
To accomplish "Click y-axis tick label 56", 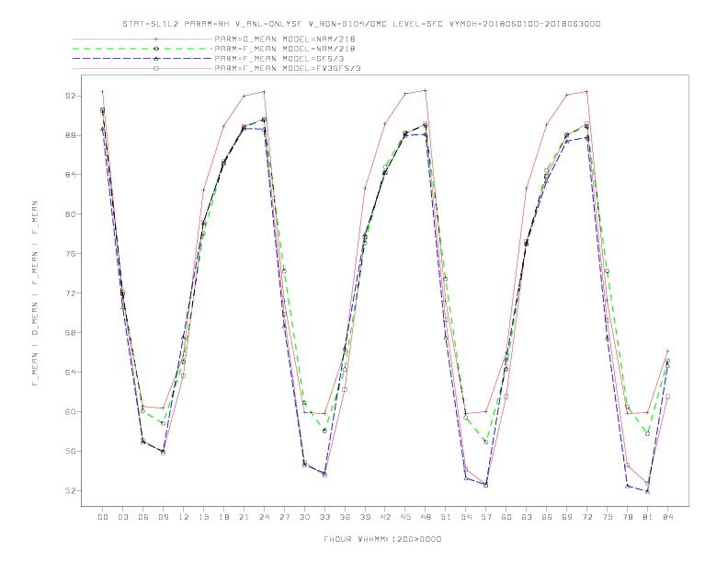I will point(71,451).
